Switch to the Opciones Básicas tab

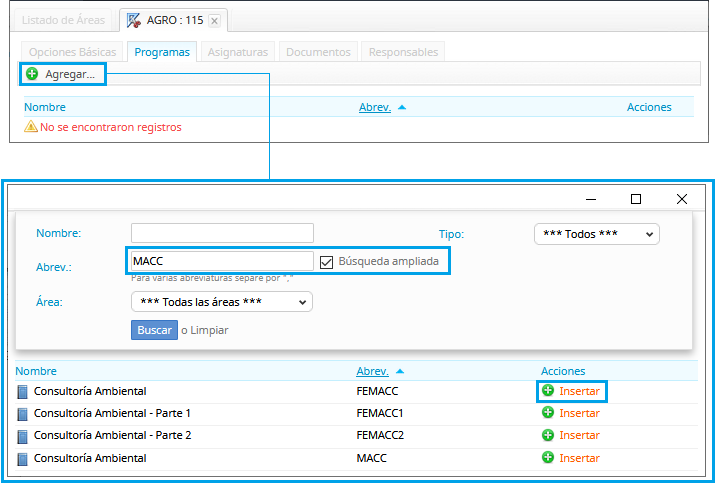(x=72, y=52)
